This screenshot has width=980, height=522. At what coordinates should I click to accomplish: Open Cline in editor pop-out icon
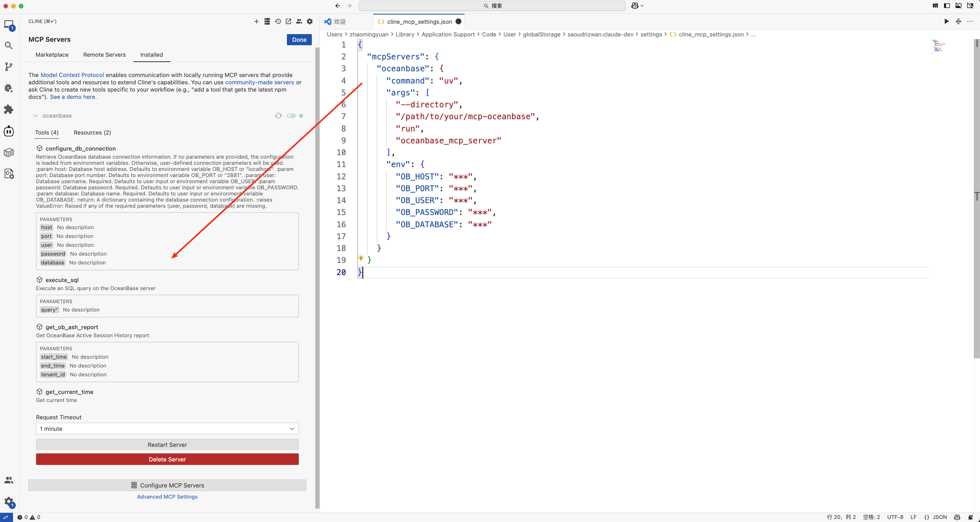(x=288, y=21)
